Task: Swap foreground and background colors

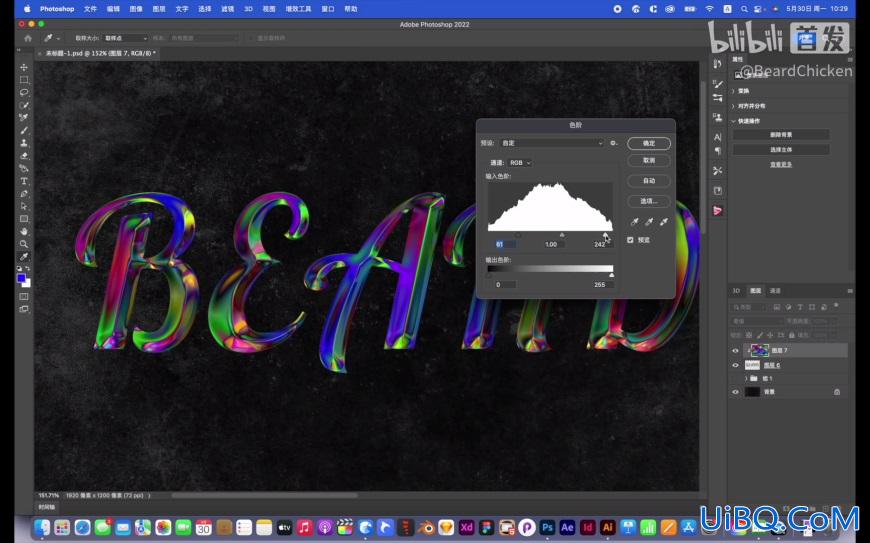Action: click(x=28, y=269)
